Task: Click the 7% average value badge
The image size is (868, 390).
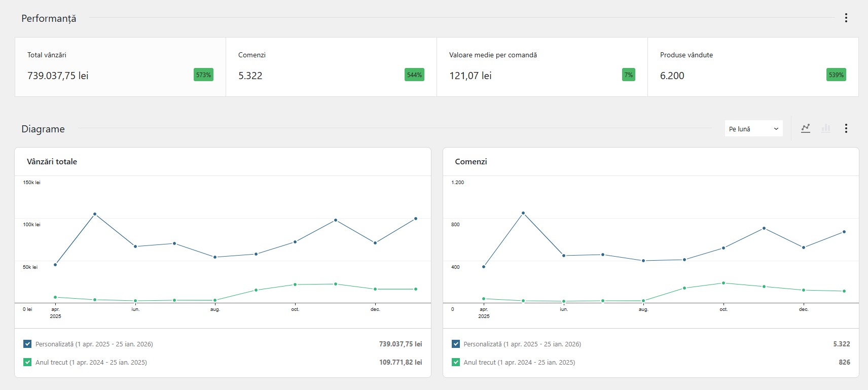Action: tap(628, 75)
